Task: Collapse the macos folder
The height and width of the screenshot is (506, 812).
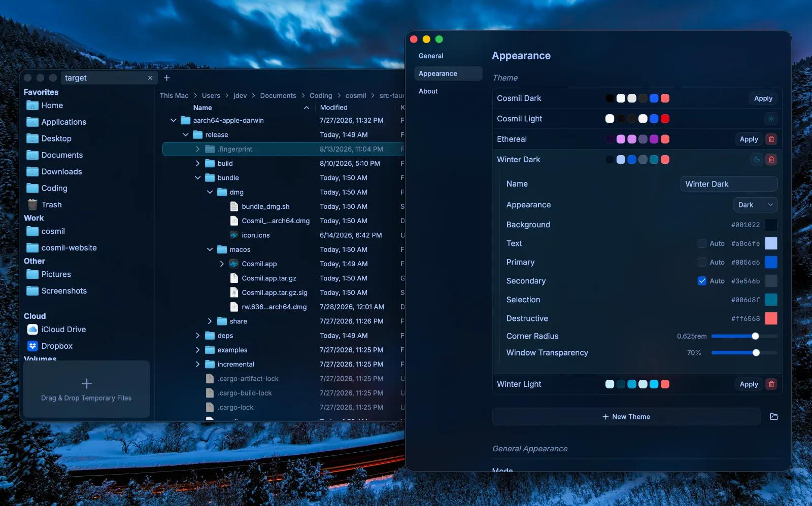Action: coord(210,249)
